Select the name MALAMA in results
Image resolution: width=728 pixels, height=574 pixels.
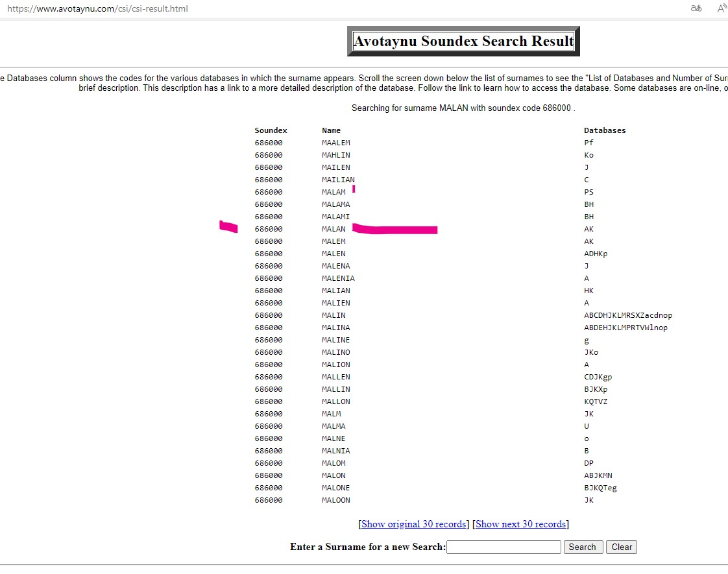pyautogui.click(x=335, y=204)
